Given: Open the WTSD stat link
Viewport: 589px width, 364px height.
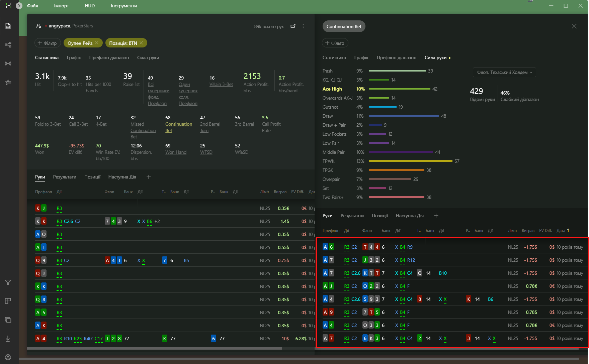Looking at the screenshot, I should tap(206, 152).
